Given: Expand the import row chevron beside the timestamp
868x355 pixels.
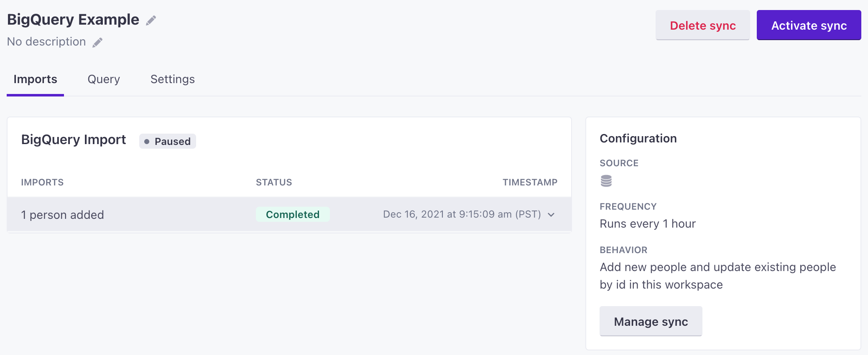Looking at the screenshot, I should 551,215.
